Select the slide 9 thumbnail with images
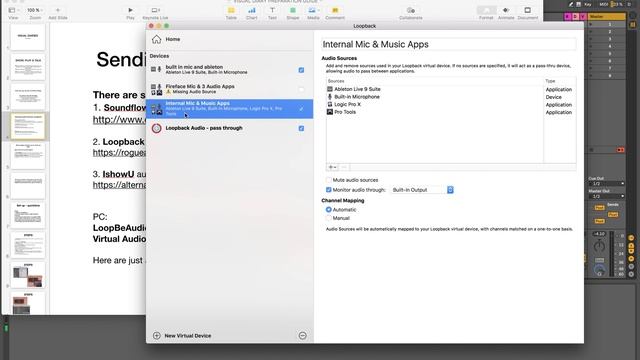The image size is (640, 360). pos(28,275)
